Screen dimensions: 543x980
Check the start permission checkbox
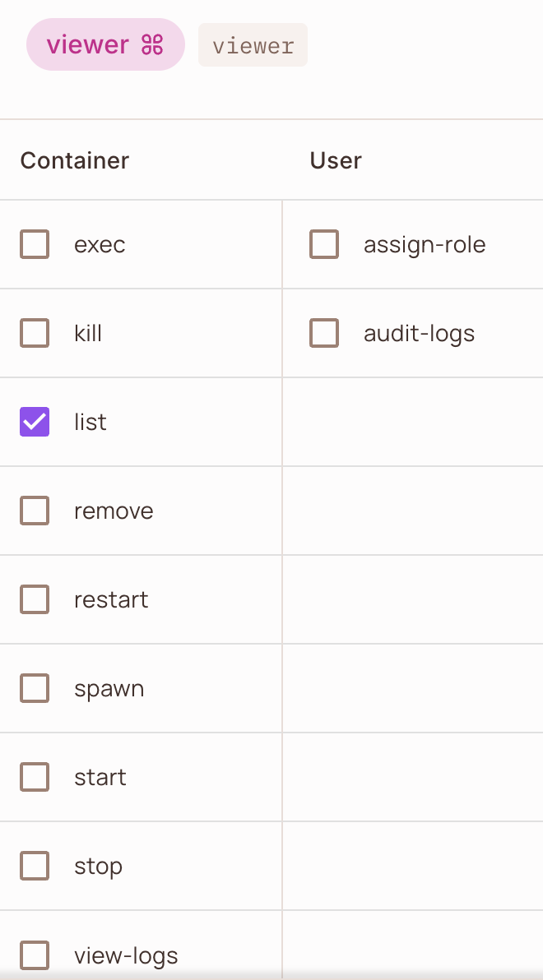(35, 776)
